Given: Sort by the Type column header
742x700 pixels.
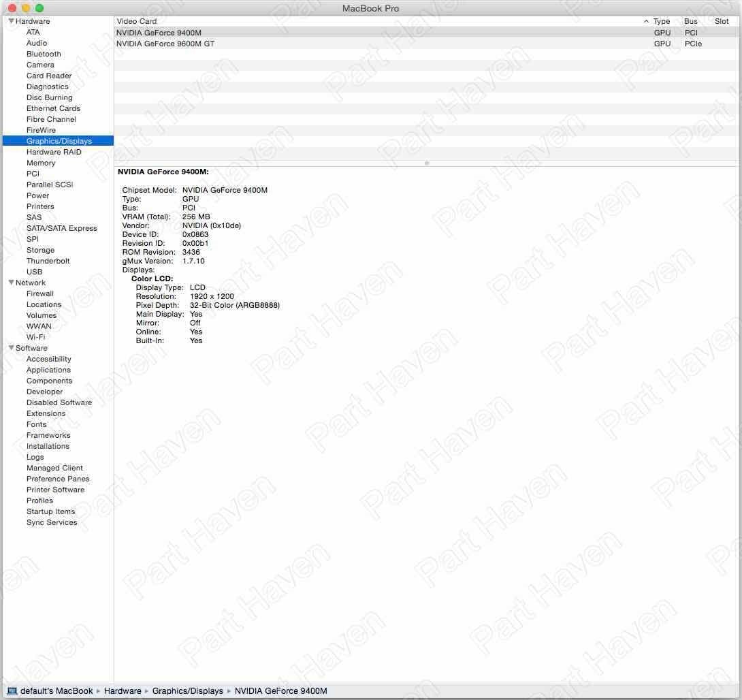Looking at the screenshot, I should point(662,21).
